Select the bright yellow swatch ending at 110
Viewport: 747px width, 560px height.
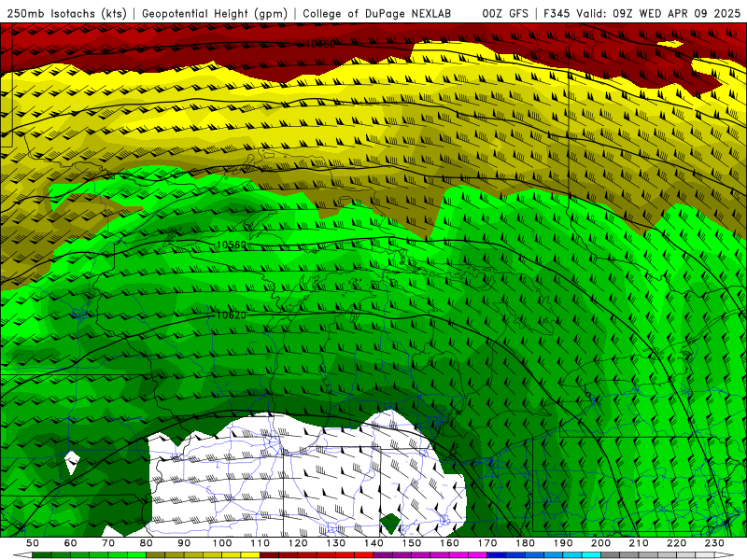coord(250,555)
